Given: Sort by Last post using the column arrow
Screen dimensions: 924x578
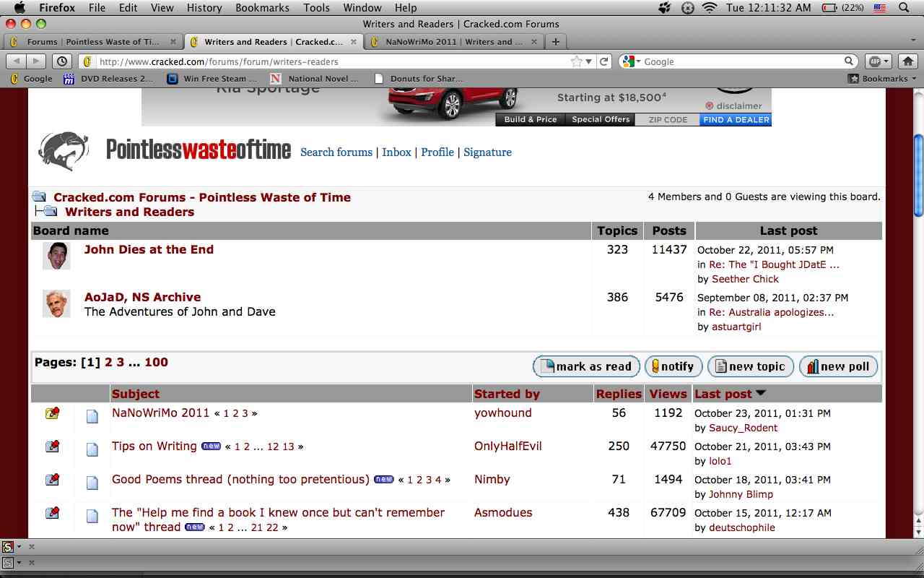Looking at the screenshot, I should 762,394.
